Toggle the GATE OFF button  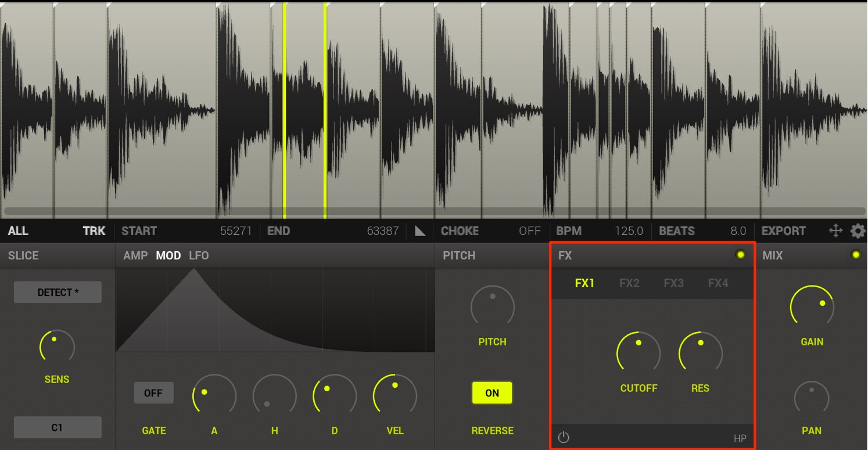point(153,393)
